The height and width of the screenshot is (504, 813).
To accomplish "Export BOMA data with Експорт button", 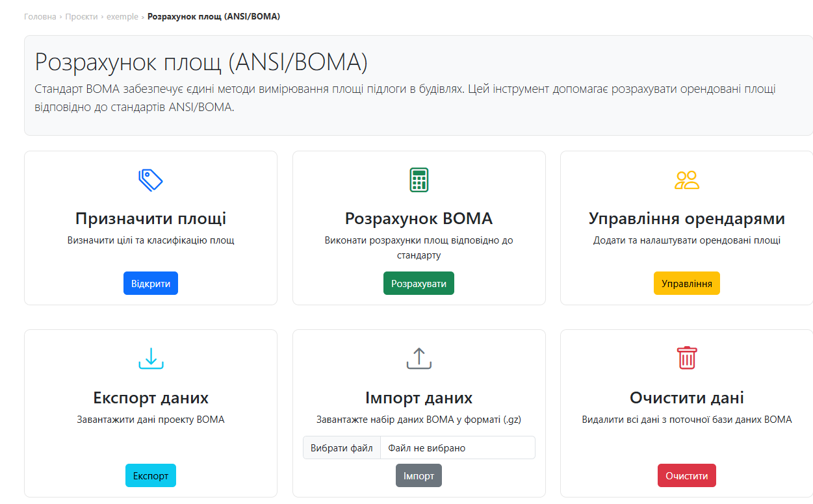I will (151, 475).
